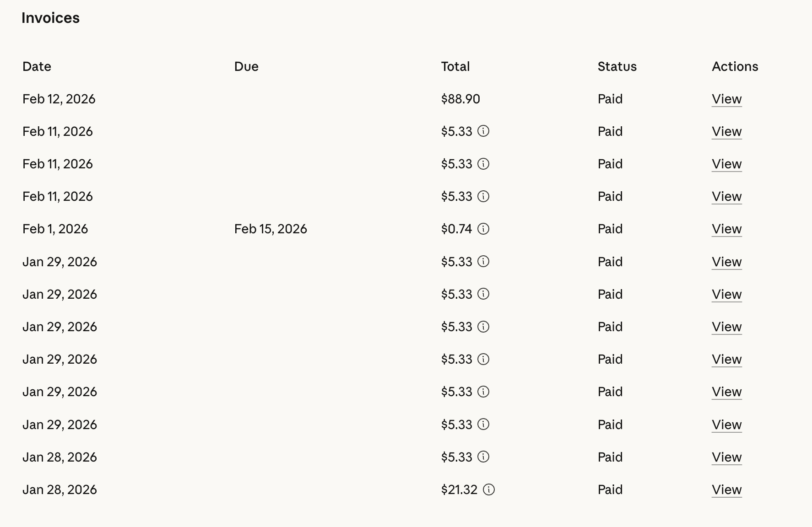Click the info icon on last Feb 11 invoice
Image resolution: width=812 pixels, height=527 pixels.
pyautogui.click(x=483, y=196)
